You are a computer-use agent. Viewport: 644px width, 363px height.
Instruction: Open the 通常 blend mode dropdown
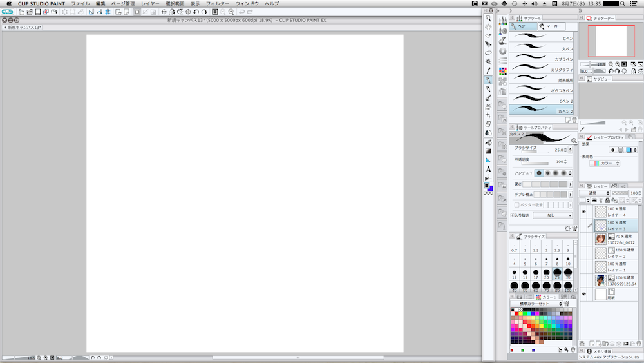[594, 193]
